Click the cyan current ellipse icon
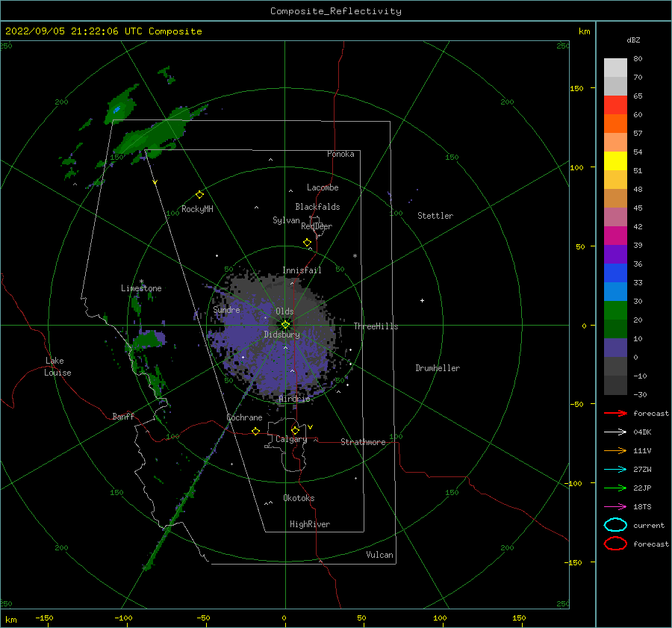 tap(615, 525)
